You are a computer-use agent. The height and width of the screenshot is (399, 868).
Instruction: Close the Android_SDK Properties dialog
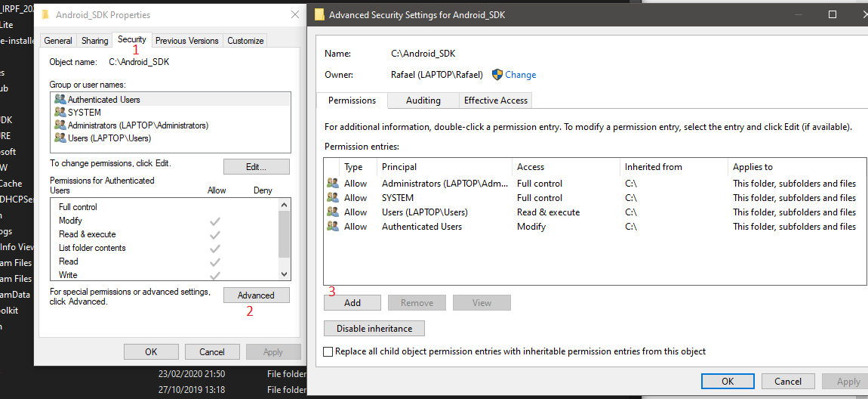(294, 15)
